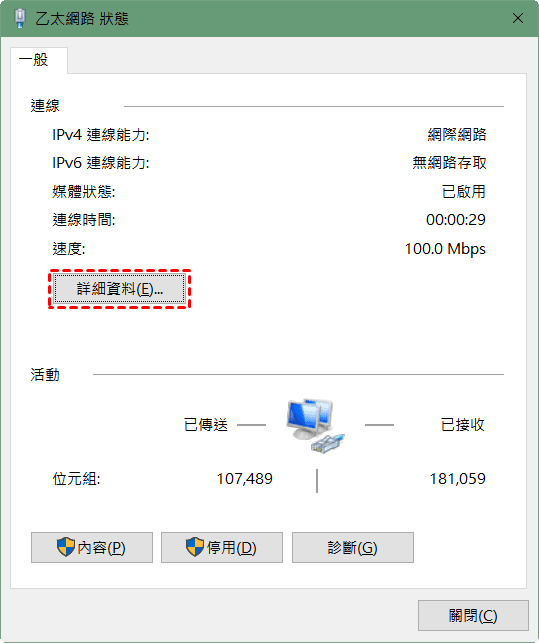Run 診斷(G) network diagnostics
Screen dimensions: 539x643
point(353,547)
